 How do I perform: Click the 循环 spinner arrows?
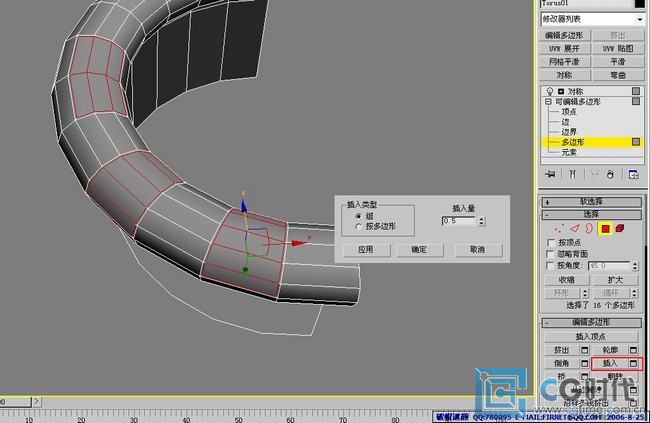[635, 293]
